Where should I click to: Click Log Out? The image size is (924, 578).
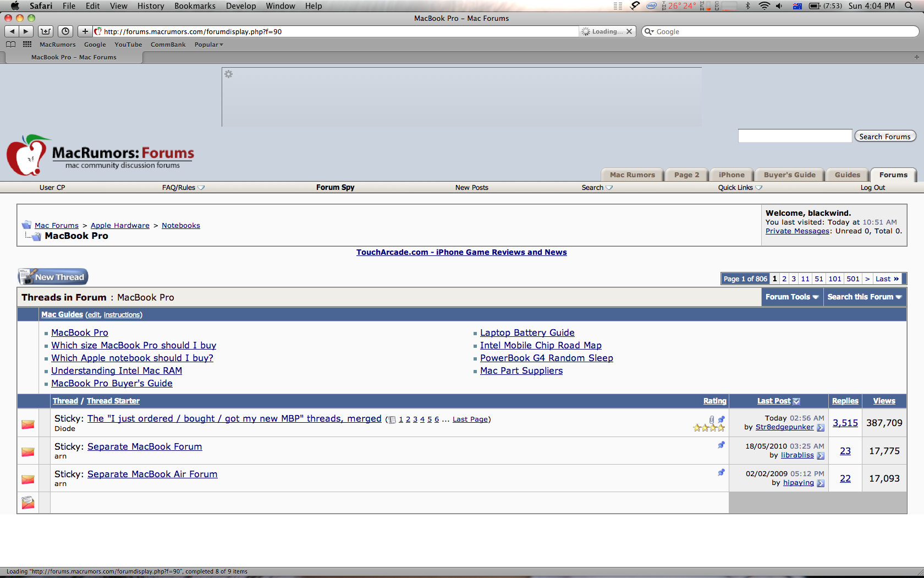pyautogui.click(x=873, y=188)
